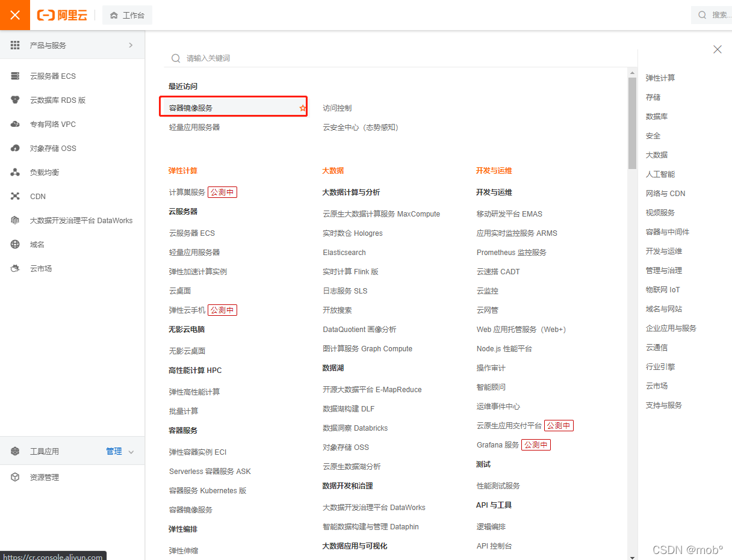
Task: Jump to 支持与服务 category
Action: coord(664,405)
